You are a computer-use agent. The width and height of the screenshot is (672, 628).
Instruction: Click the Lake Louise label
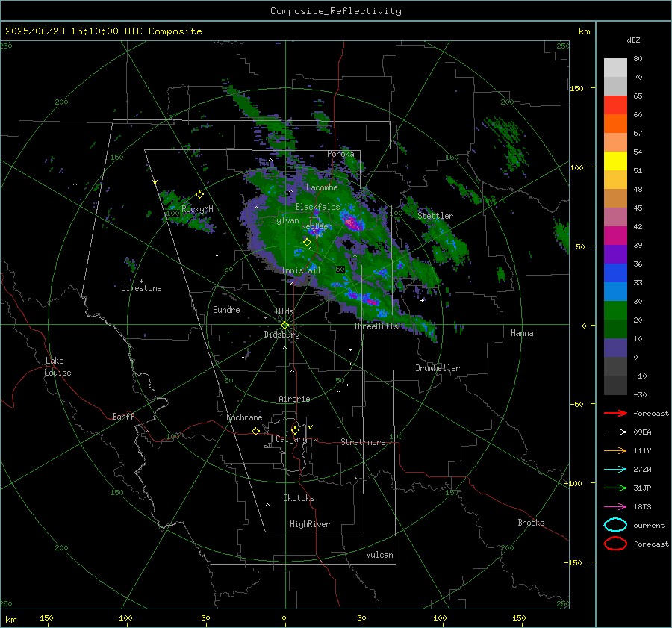(x=57, y=367)
